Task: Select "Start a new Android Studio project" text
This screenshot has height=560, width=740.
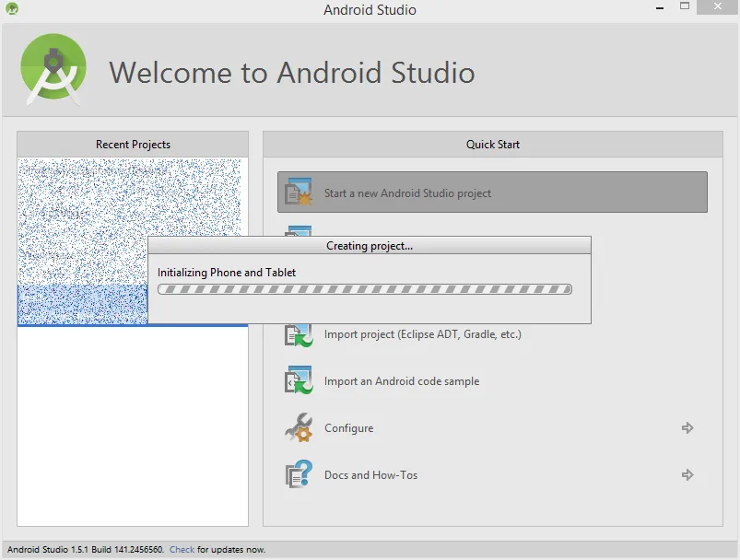Action: [x=407, y=193]
